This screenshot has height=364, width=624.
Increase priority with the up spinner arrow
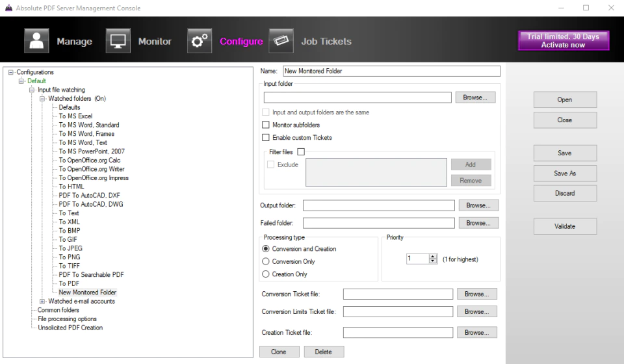coord(433,256)
